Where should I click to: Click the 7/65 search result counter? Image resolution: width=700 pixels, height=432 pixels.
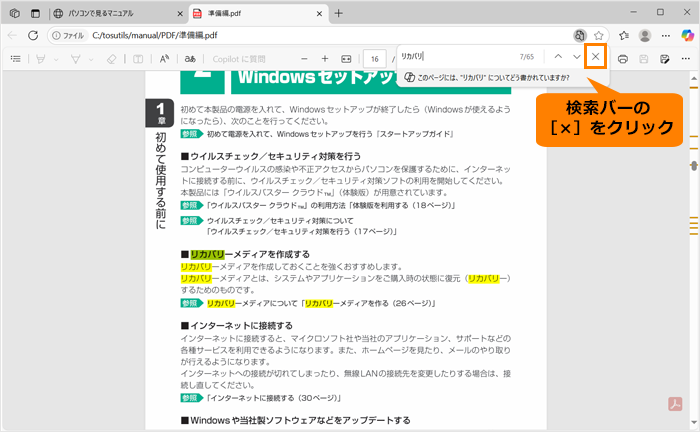527,57
